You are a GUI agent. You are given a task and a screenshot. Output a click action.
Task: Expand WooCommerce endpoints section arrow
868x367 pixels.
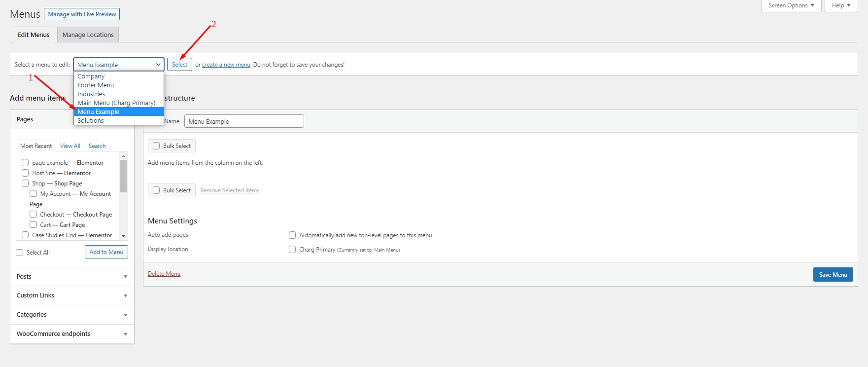click(x=125, y=334)
